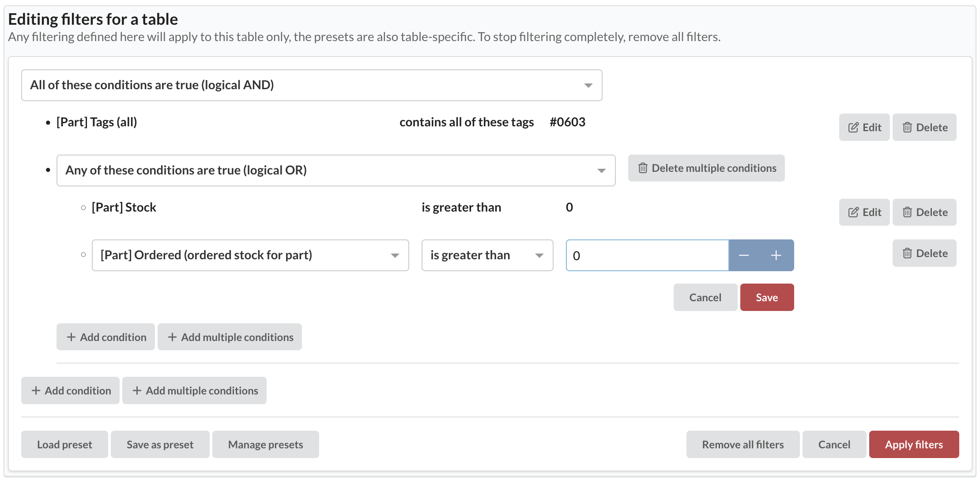Open Manage presets
The image size is (980, 485).
click(x=265, y=444)
